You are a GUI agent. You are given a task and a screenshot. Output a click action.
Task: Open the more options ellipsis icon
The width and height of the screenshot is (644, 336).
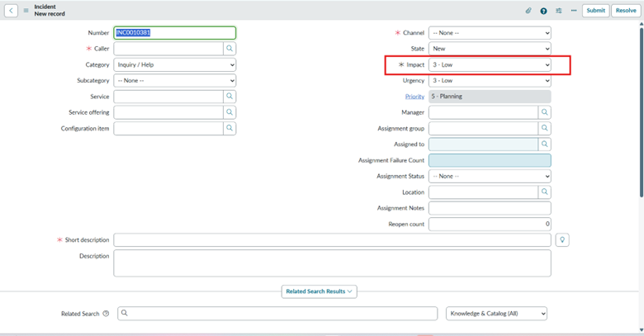click(x=574, y=11)
